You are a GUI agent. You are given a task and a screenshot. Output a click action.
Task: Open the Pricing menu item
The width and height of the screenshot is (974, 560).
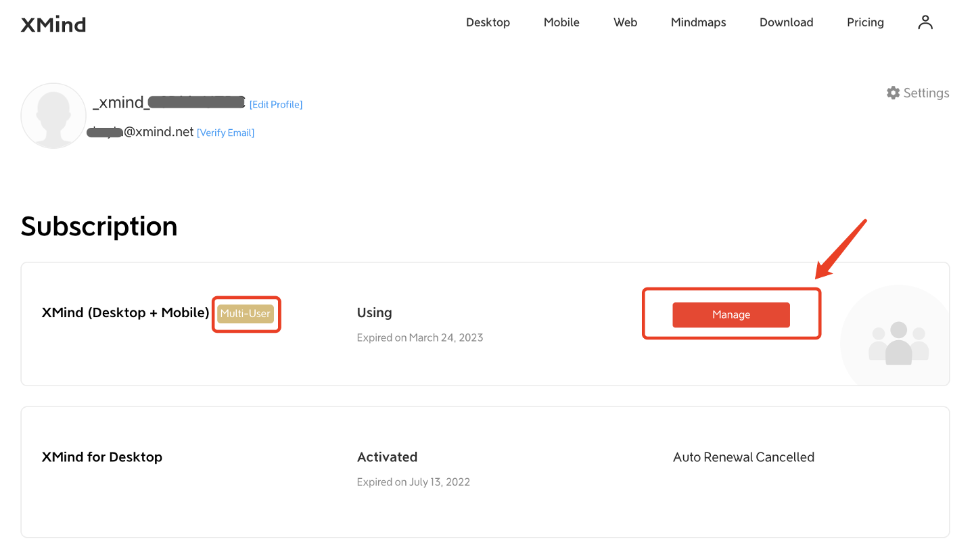pyautogui.click(x=865, y=22)
